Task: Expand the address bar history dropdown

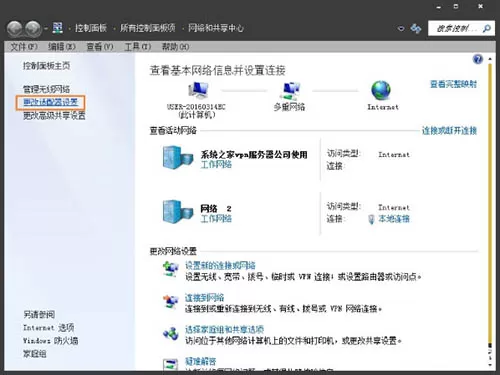Action: click(401, 29)
